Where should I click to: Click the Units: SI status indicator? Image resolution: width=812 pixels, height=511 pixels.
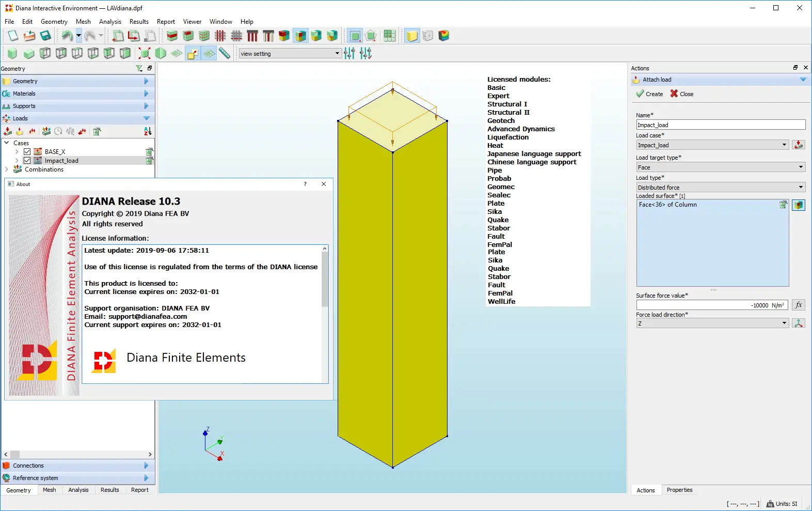782,504
